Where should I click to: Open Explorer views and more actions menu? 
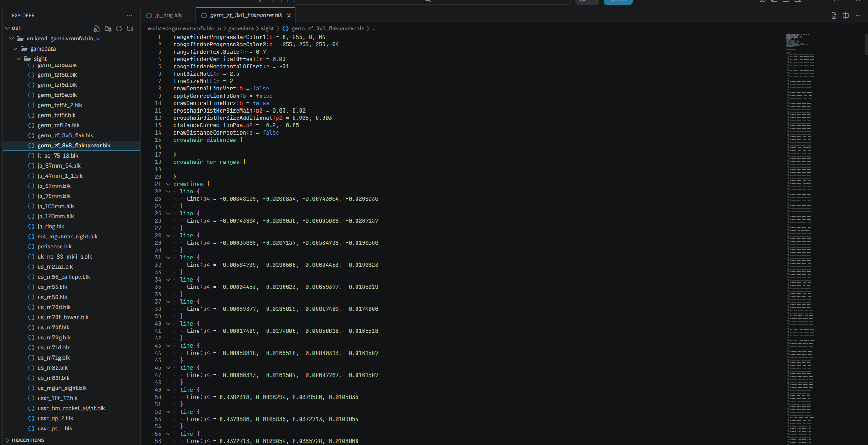pos(130,16)
